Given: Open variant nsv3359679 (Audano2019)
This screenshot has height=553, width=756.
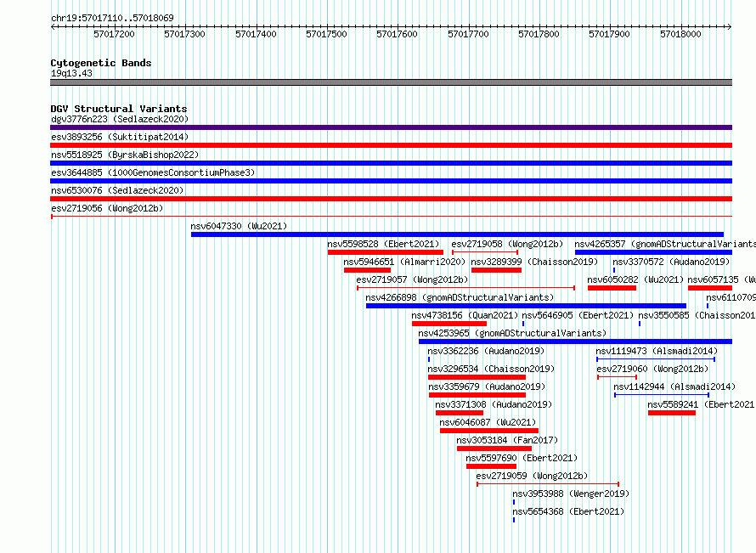Looking at the screenshot, I should [487, 387].
